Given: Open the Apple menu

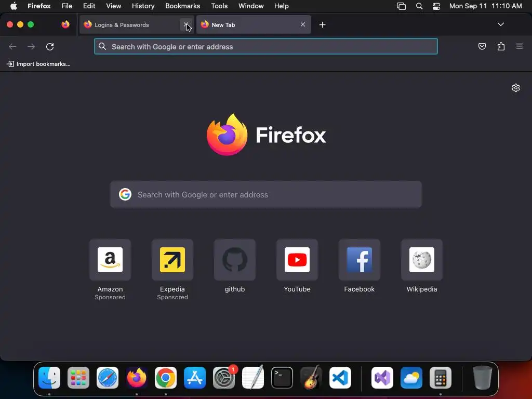Looking at the screenshot, I should pos(14,6).
